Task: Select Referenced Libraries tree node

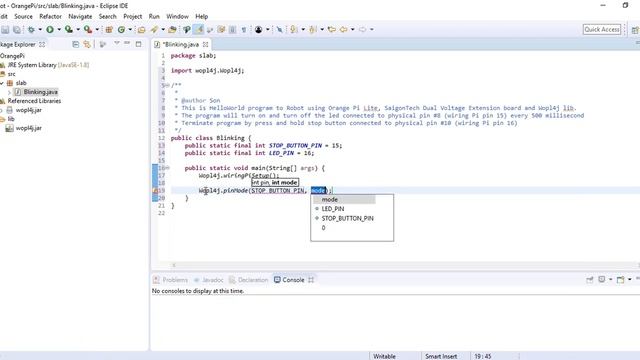Action: [x=34, y=101]
